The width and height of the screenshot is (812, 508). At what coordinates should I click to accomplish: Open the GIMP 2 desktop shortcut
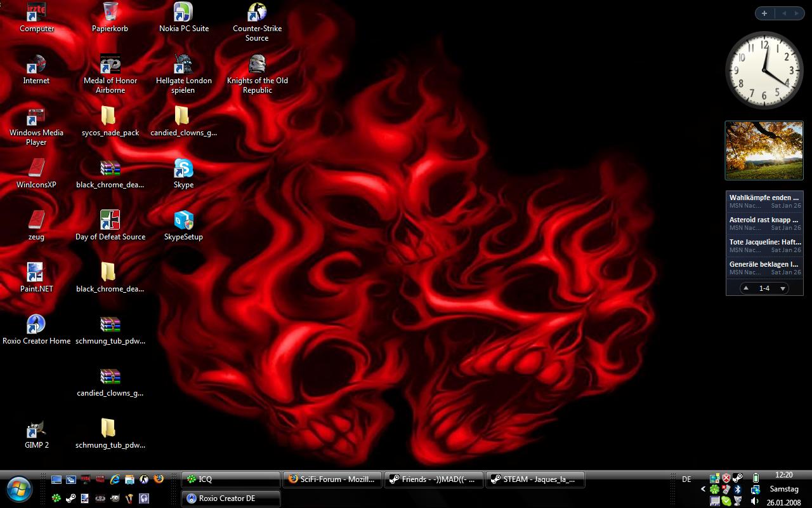click(x=36, y=429)
